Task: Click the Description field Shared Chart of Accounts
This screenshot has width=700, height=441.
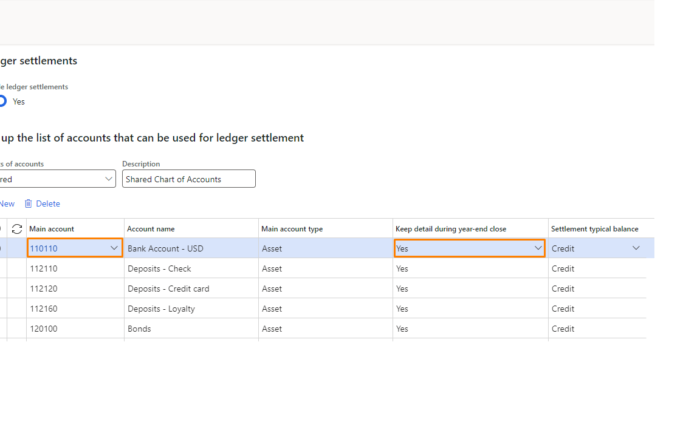Action: (x=189, y=179)
